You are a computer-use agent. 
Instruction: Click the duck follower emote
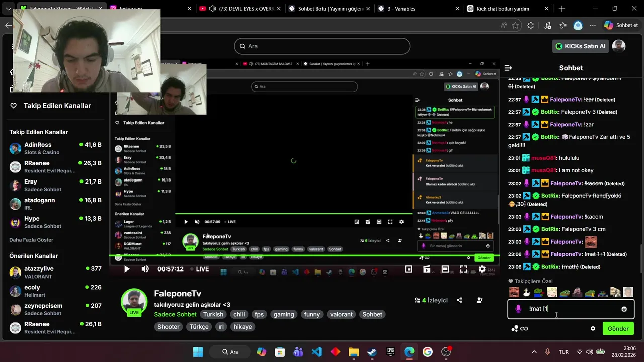coord(526,292)
